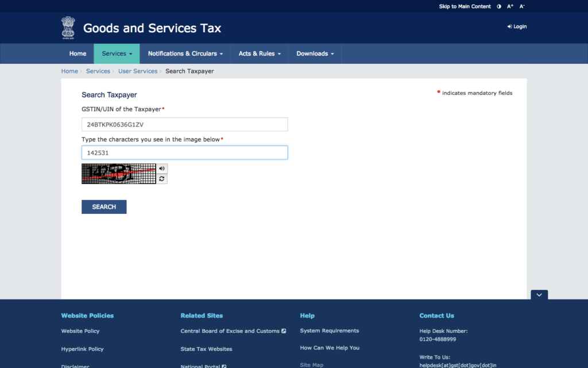Focus the captcha characters text field
The height and width of the screenshot is (368, 588).
[184, 152]
